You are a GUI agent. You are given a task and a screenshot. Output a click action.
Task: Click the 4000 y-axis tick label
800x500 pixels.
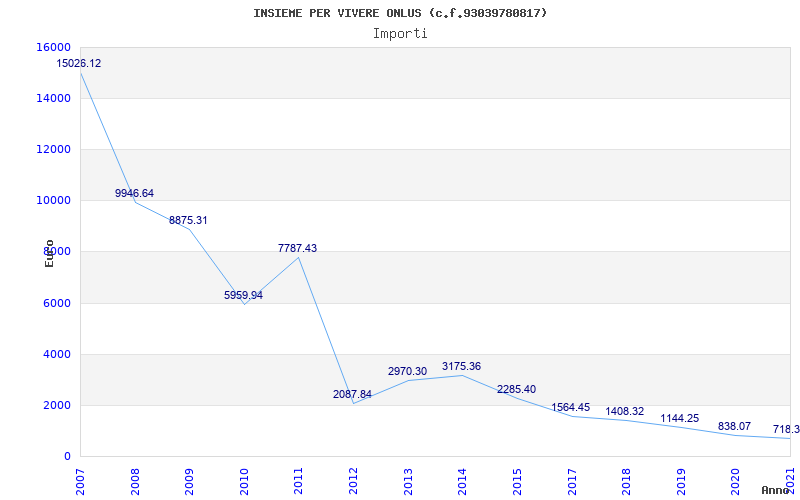click(56, 355)
